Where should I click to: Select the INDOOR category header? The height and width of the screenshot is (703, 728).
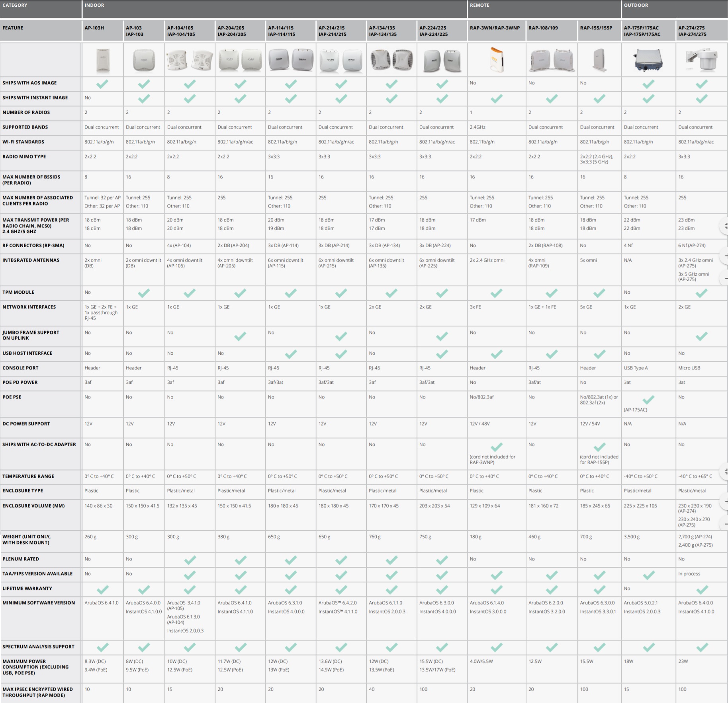[x=274, y=9]
